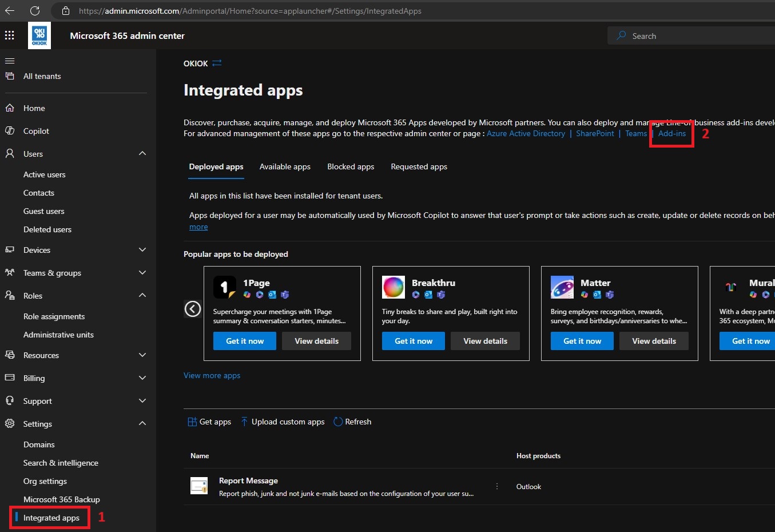The image size is (775, 532).
Task: Click the Devices icon in sidebar
Action: pyautogui.click(x=10, y=250)
